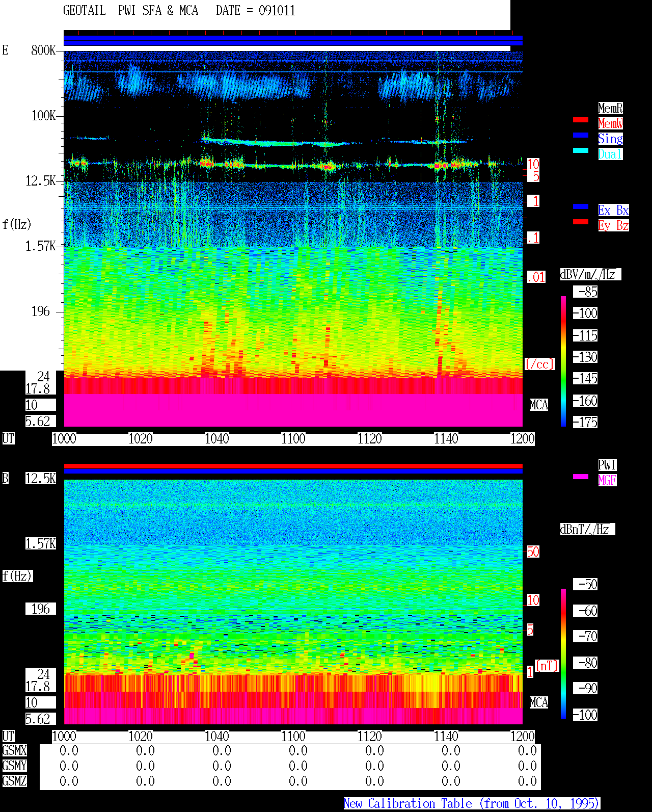652x812 pixels.
Task: Click the New Calibration Table link
Action: (x=472, y=804)
